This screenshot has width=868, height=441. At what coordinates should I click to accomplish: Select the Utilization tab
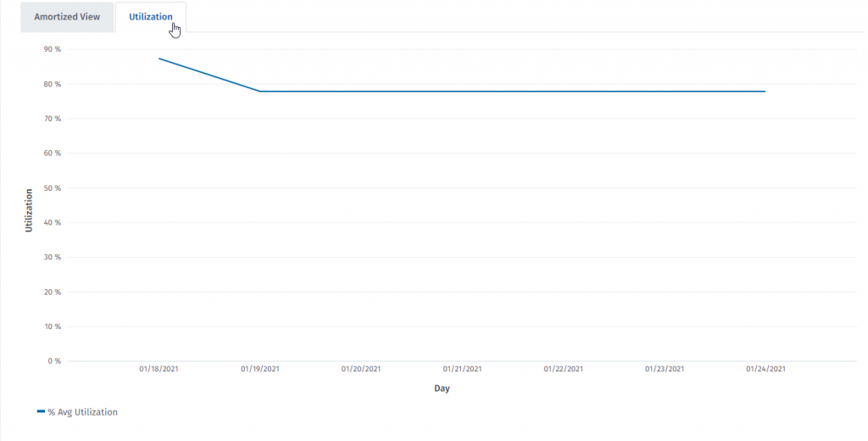point(151,17)
